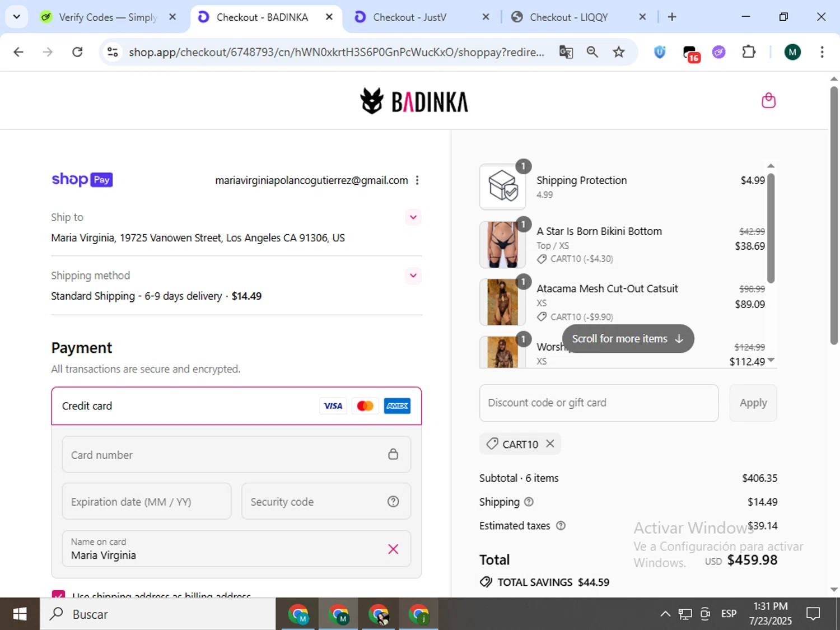Expand the Shipping method section
Screen dimensions: 840x630
(x=413, y=276)
